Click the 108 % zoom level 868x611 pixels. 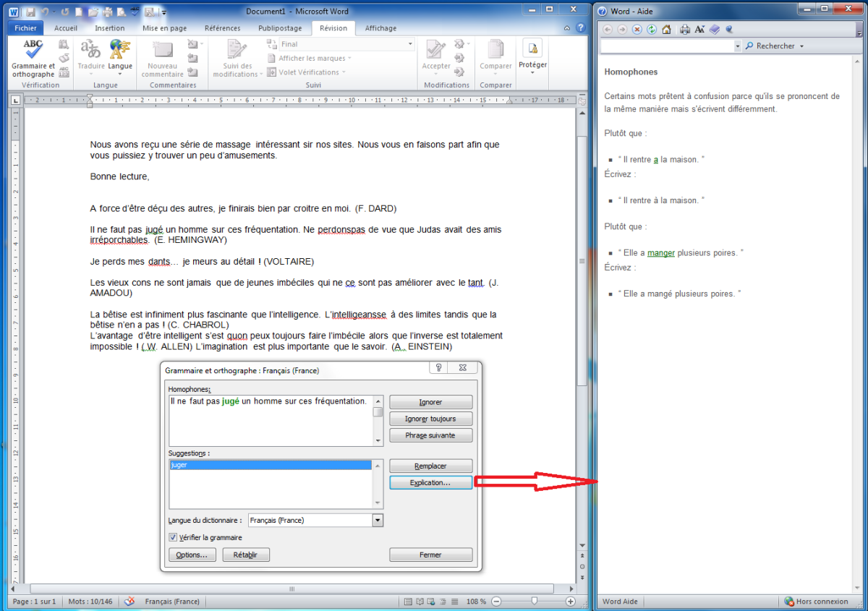(475, 602)
